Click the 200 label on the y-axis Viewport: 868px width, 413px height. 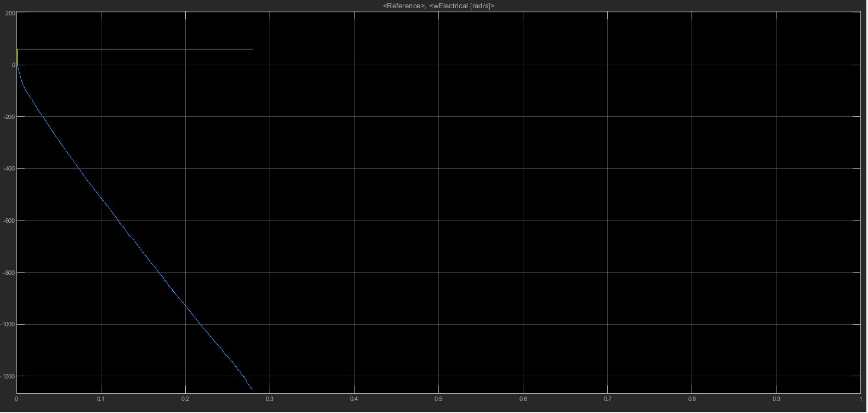click(x=10, y=13)
